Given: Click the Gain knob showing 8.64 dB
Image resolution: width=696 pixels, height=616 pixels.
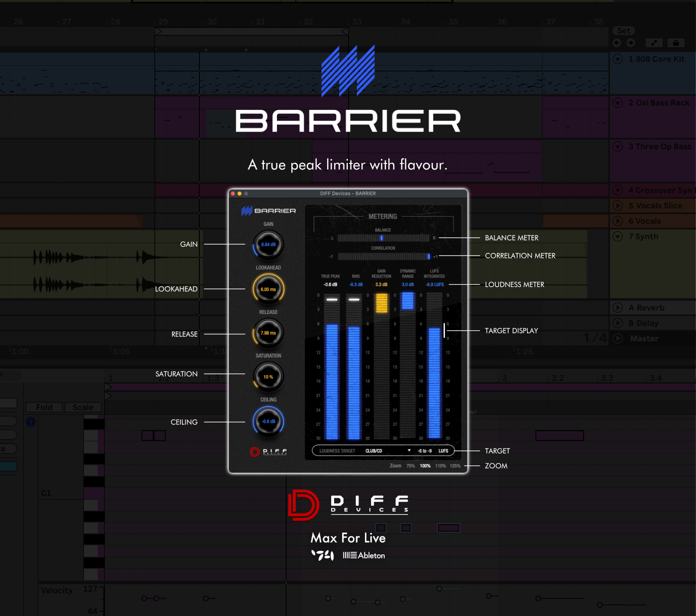Looking at the screenshot, I should click(x=268, y=245).
